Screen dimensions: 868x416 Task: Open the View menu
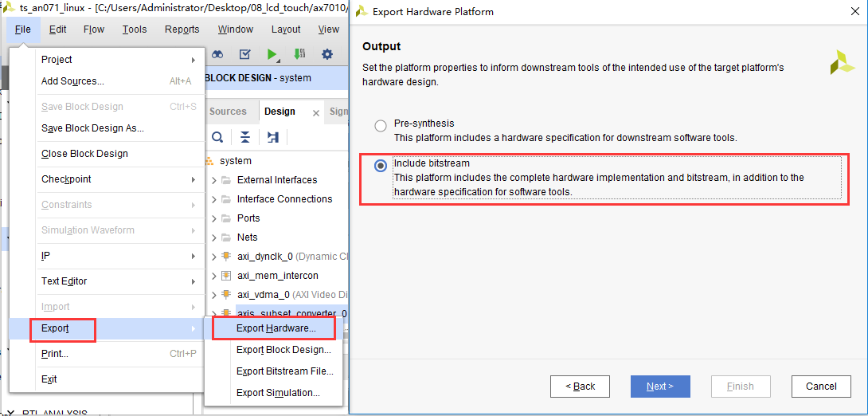coord(329,29)
